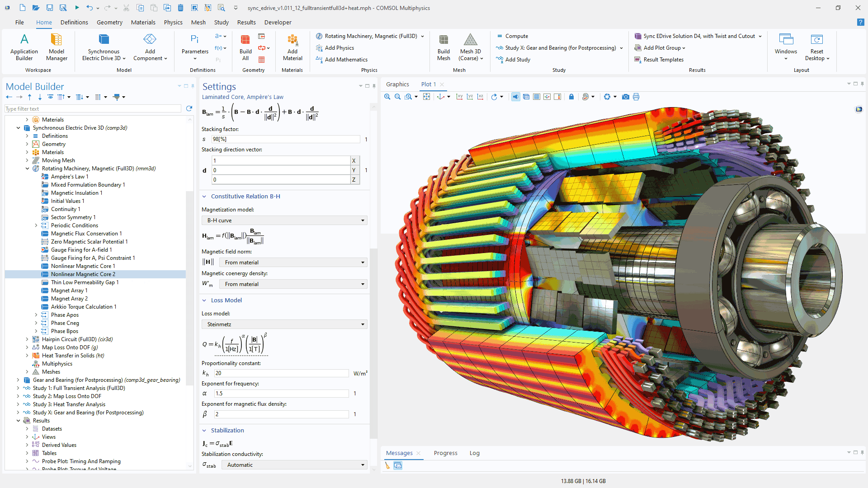Open a file using the folder icon

coord(36,8)
